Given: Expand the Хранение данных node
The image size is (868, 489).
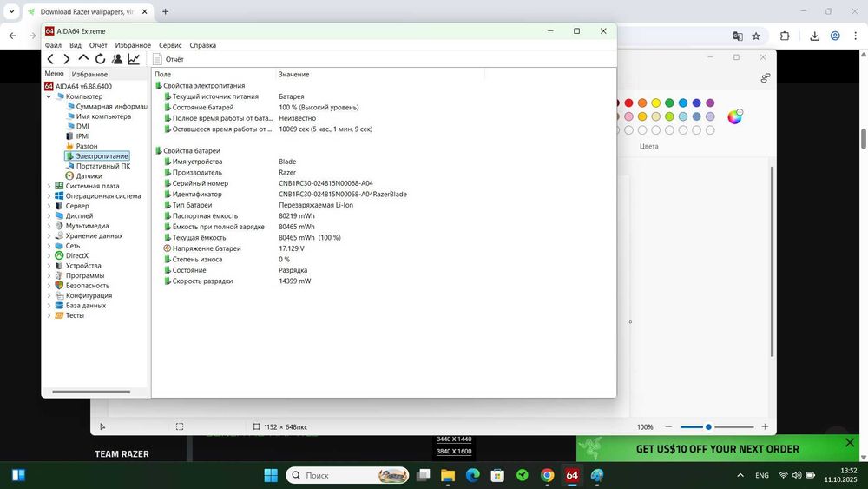Looking at the screenshot, I should 49,236.
